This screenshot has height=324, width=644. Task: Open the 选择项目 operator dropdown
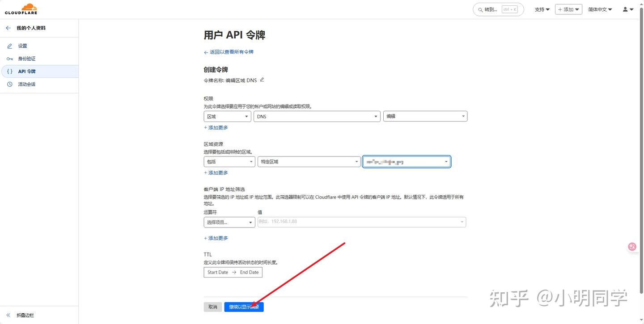click(229, 222)
